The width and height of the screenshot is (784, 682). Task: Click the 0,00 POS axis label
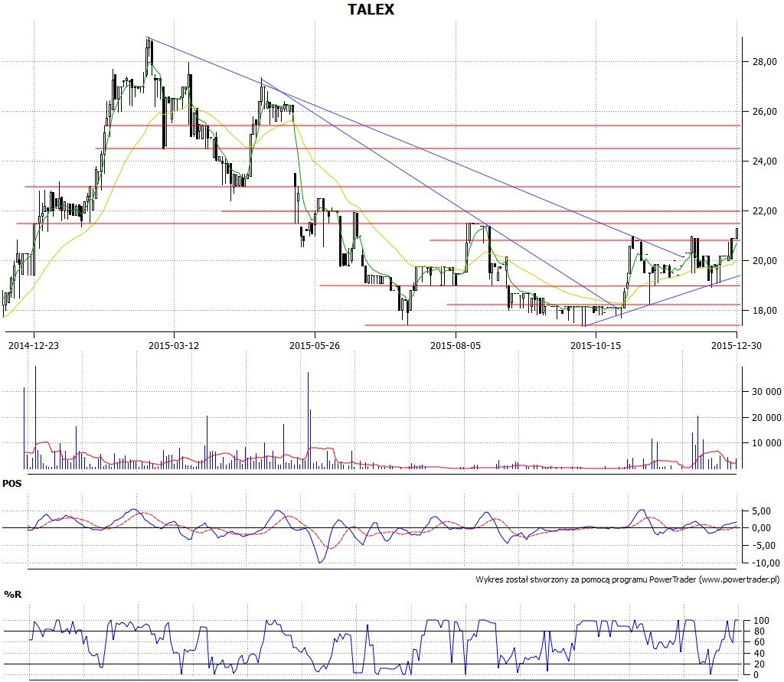761,528
